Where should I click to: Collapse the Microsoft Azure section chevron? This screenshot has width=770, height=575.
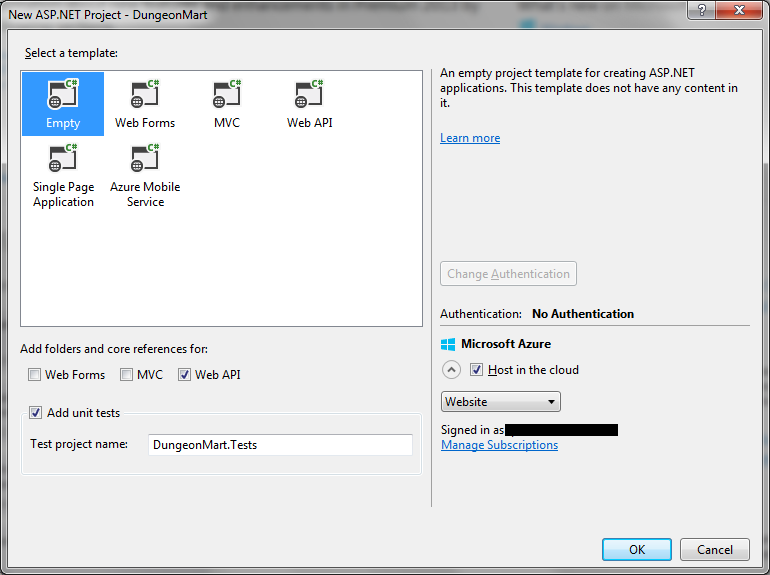(x=451, y=370)
